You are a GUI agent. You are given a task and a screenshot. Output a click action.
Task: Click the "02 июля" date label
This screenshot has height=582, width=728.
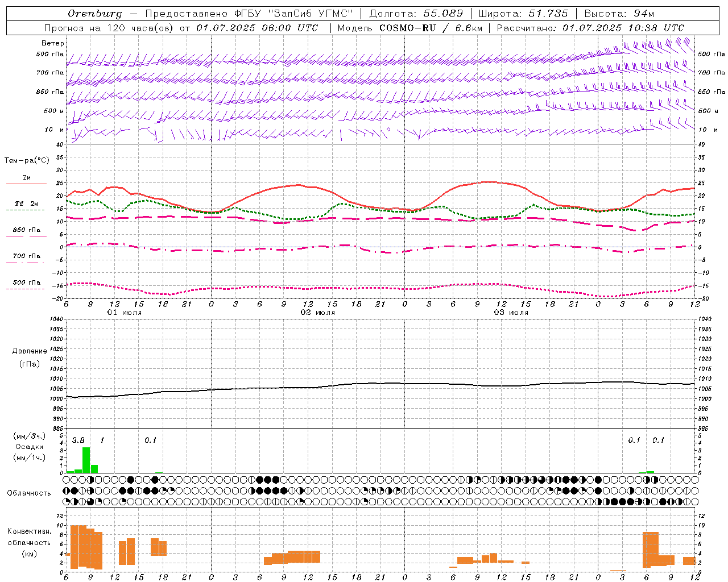[318, 313]
